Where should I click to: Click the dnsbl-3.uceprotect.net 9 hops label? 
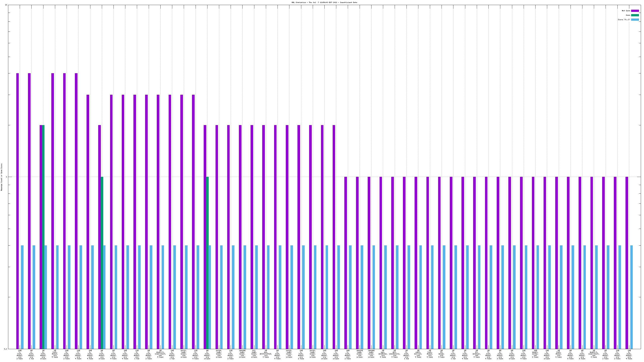pyautogui.click(x=160, y=354)
